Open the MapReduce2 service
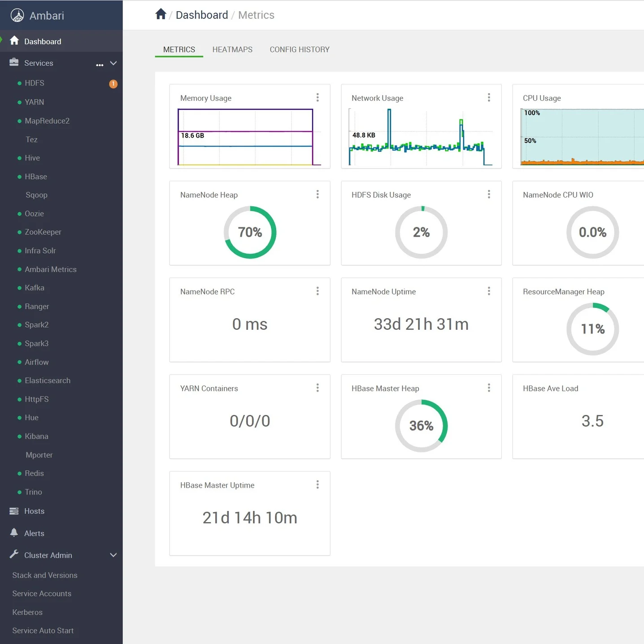This screenshot has width=644, height=644. (47, 121)
